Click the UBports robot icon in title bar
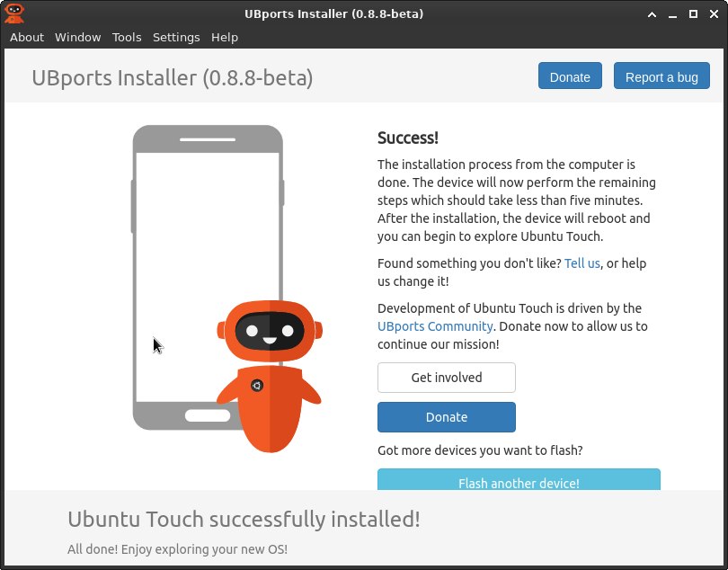Viewport: 728px width, 570px height. [x=13, y=13]
